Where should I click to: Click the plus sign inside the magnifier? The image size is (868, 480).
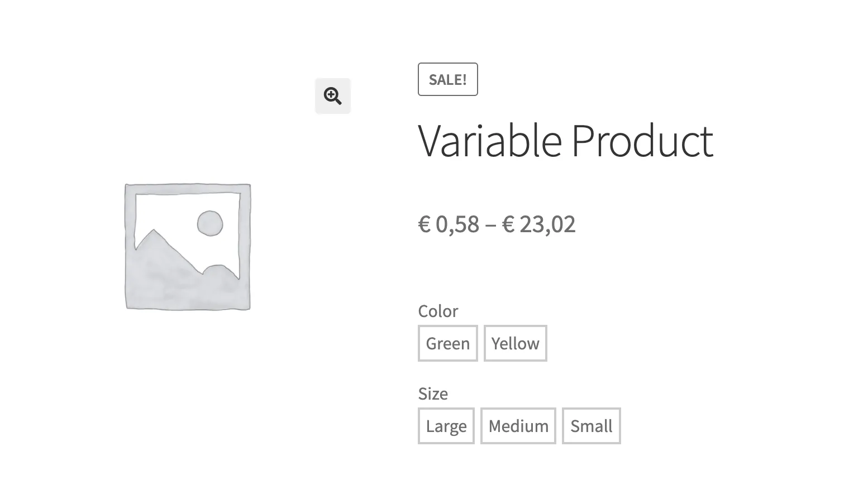(x=331, y=94)
